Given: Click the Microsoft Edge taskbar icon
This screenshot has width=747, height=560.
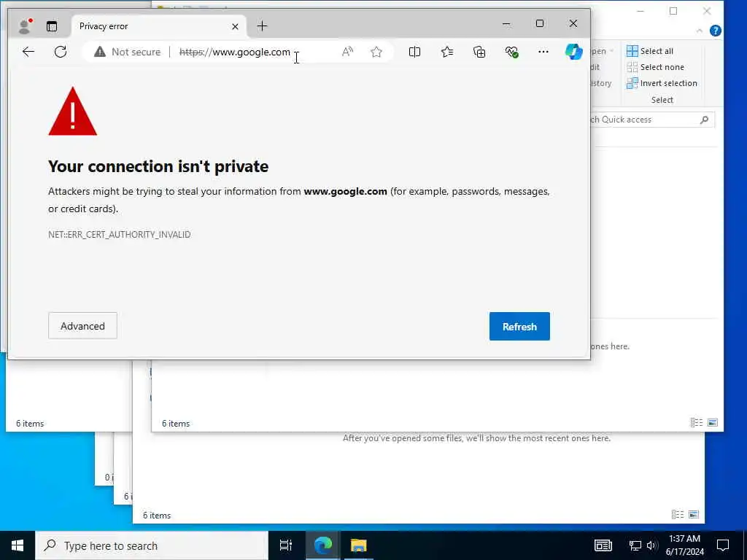Looking at the screenshot, I should [x=322, y=545].
